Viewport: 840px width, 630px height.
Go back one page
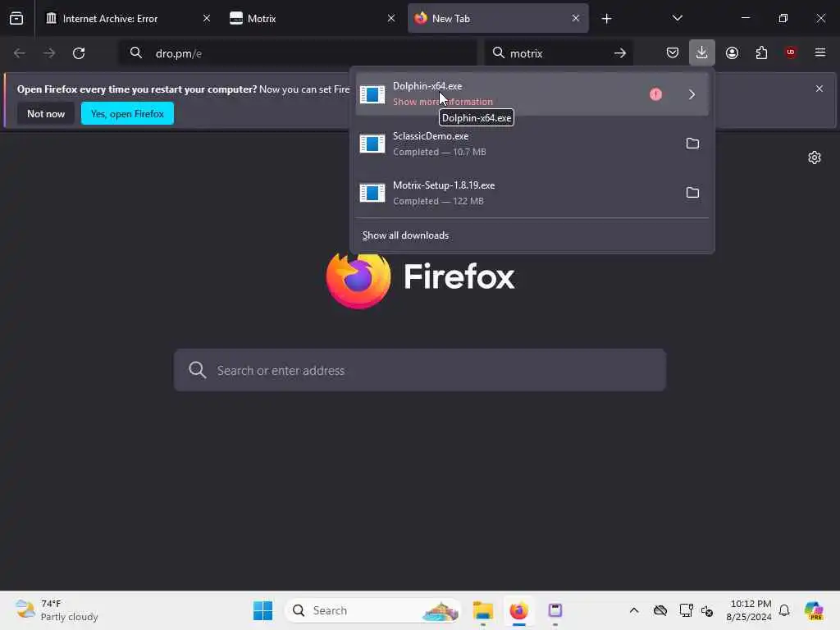click(x=20, y=53)
